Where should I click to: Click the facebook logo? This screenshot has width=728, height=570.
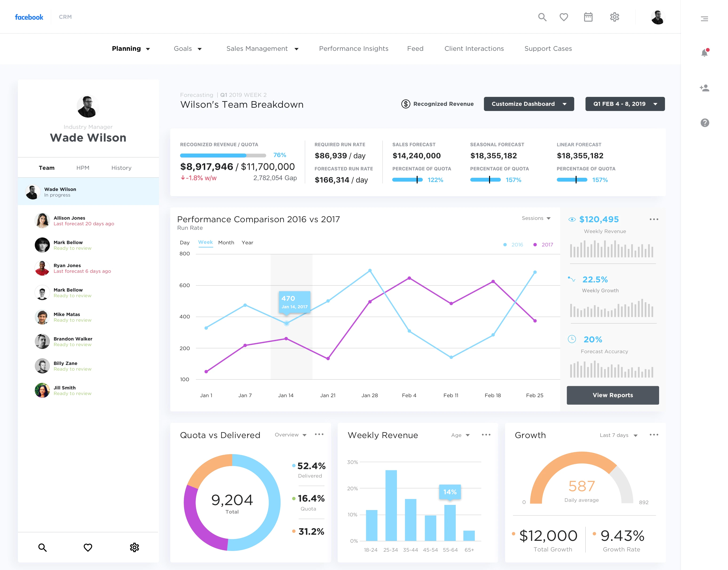29,17
